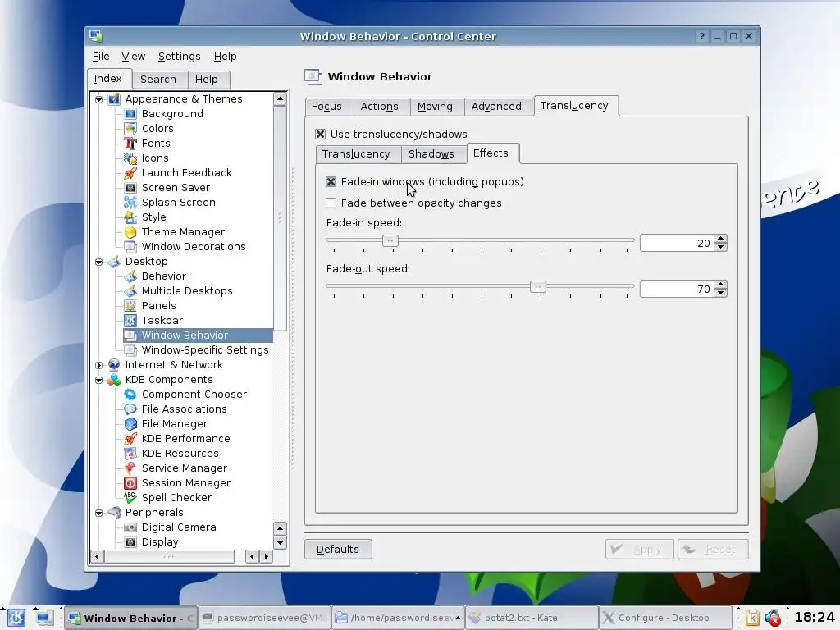This screenshot has height=630, width=840.
Task: Open the Background settings icon
Action: click(130, 113)
